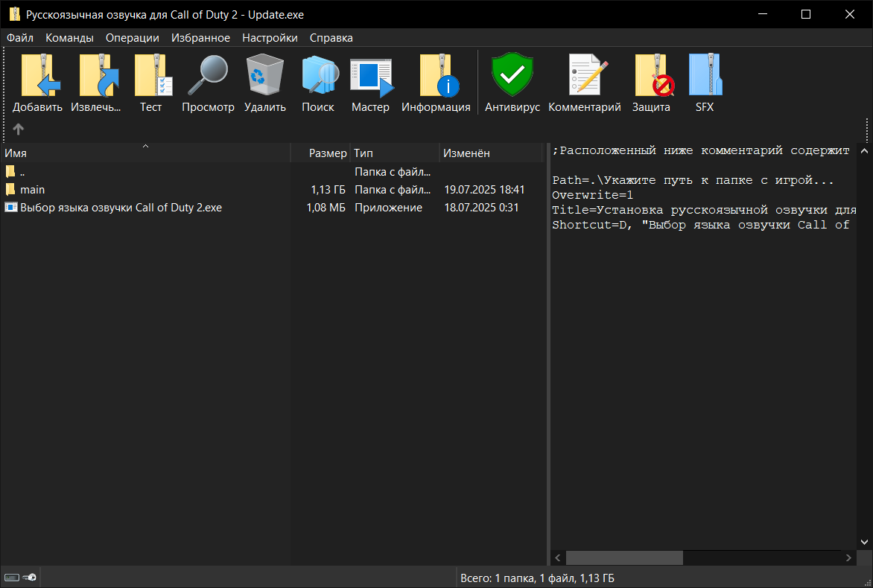Sort by Изменён column header
Viewport: 873px width, 588px height.
point(491,153)
